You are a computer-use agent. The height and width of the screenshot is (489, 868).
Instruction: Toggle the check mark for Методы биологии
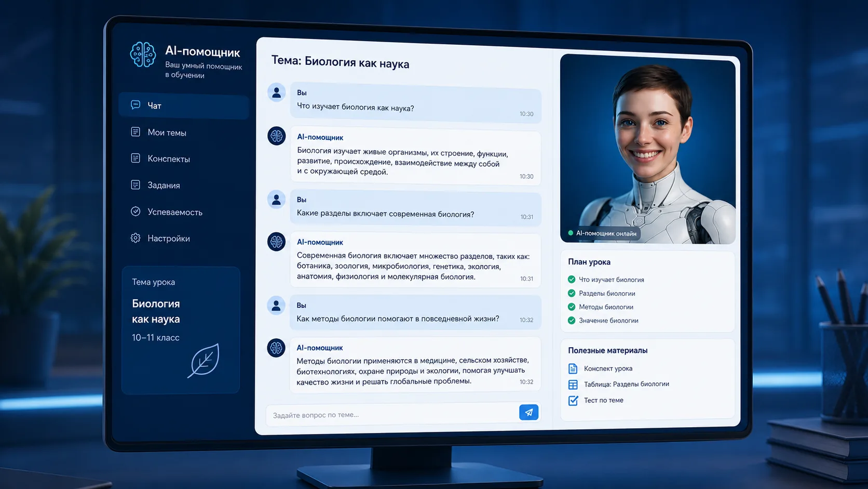[572, 307]
